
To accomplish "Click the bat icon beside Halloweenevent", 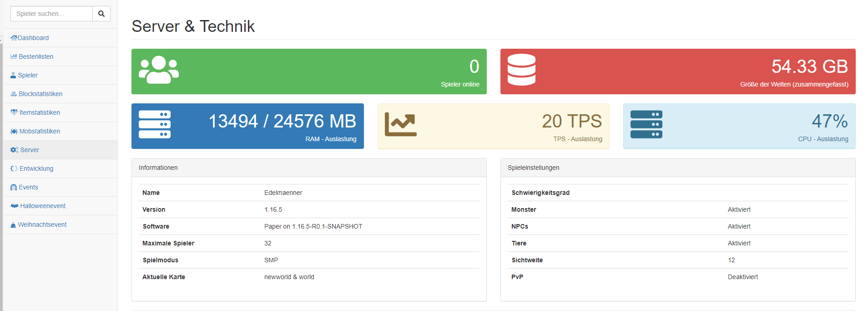I will pyautogui.click(x=15, y=206).
